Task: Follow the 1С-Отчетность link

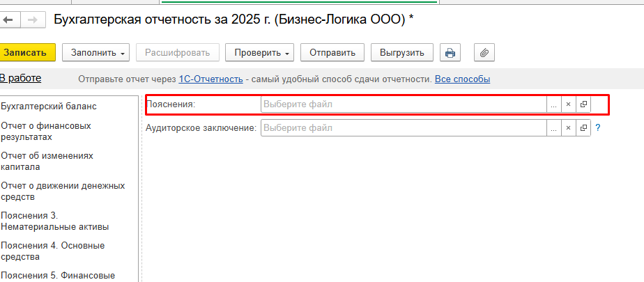Action: pyautogui.click(x=210, y=79)
